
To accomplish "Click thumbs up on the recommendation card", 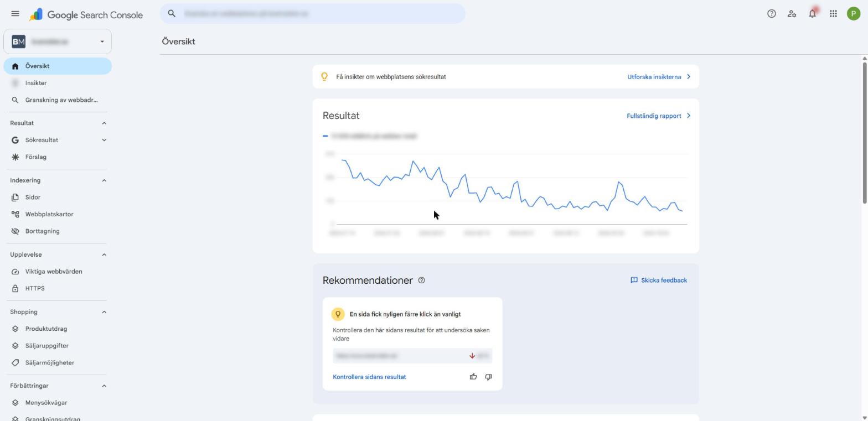I will [x=473, y=377].
